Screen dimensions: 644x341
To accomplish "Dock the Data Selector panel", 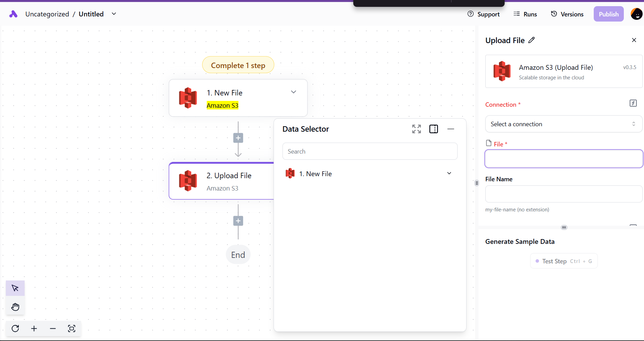I will point(434,129).
